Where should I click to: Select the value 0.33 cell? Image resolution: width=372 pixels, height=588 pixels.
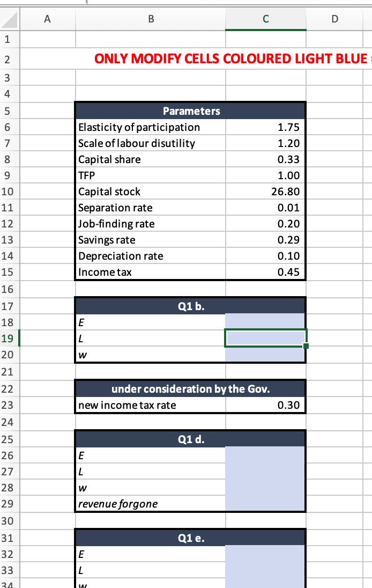(266, 159)
